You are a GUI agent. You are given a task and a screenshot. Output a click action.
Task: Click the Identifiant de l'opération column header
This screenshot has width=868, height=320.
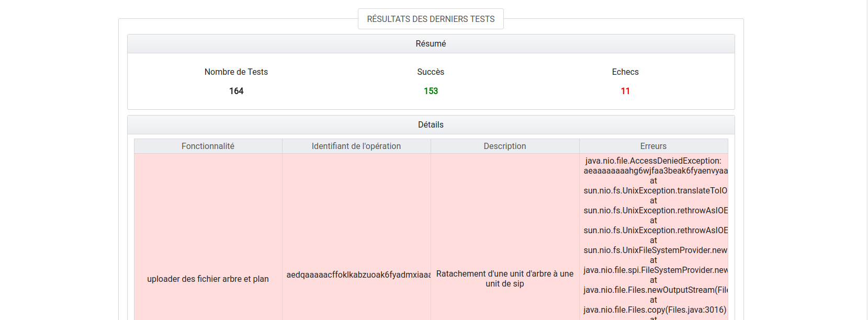356,146
